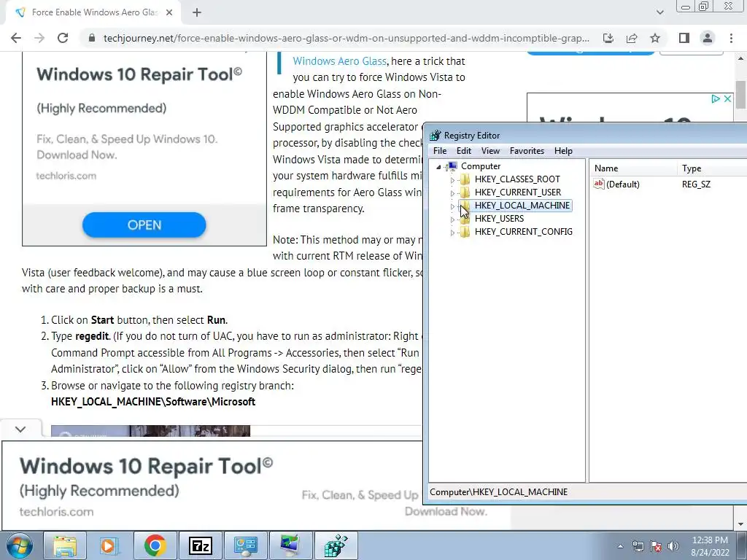Image resolution: width=747 pixels, height=560 pixels.
Task: Expand HKEY_CLASSES_ROOT with its arrow
Action: pyautogui.click(x=452, y=180)
